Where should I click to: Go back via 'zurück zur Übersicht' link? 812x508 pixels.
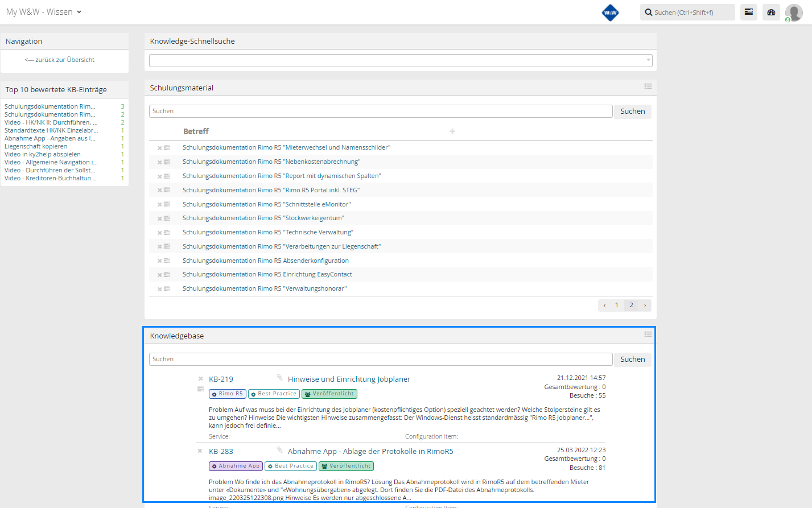click(x=60, y=60)
